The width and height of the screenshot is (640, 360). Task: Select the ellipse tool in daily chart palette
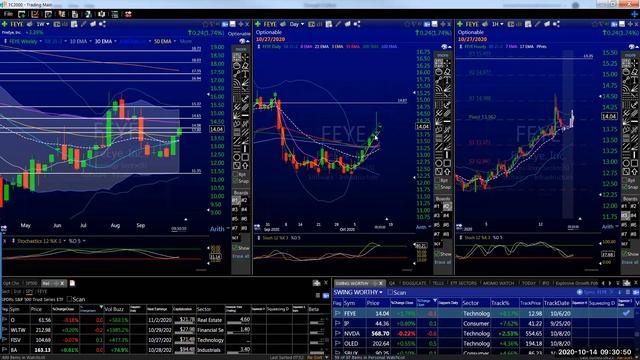[x=438, y=163]
